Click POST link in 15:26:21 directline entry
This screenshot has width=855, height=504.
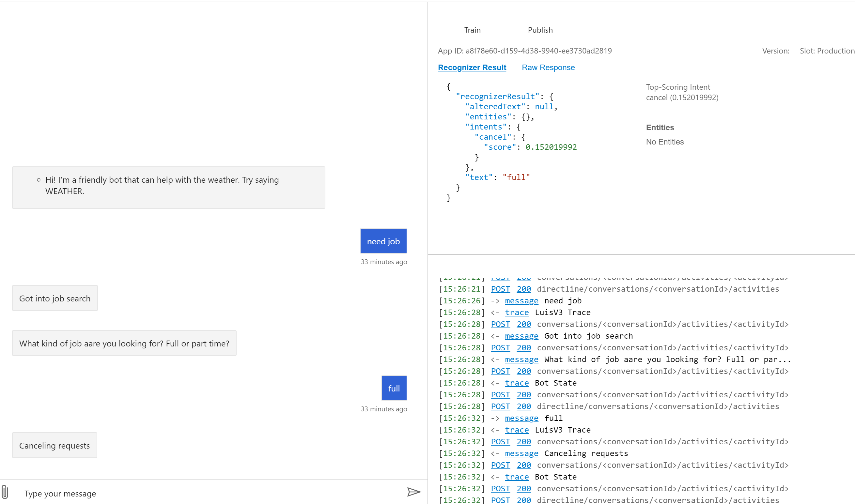coord(500,289)
